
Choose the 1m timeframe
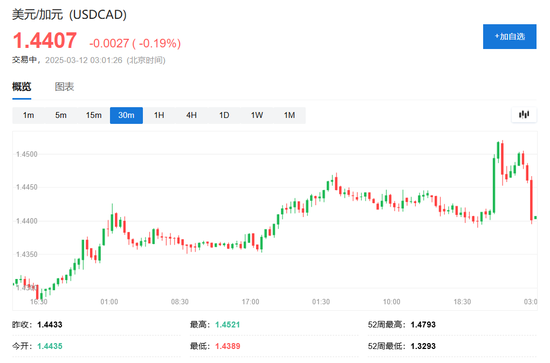click(28, 115)
